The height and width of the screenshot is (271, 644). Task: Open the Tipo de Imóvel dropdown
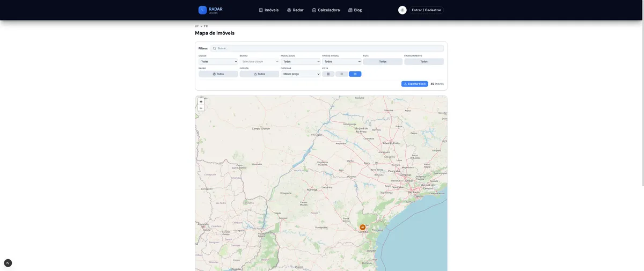tap(342, 62)
